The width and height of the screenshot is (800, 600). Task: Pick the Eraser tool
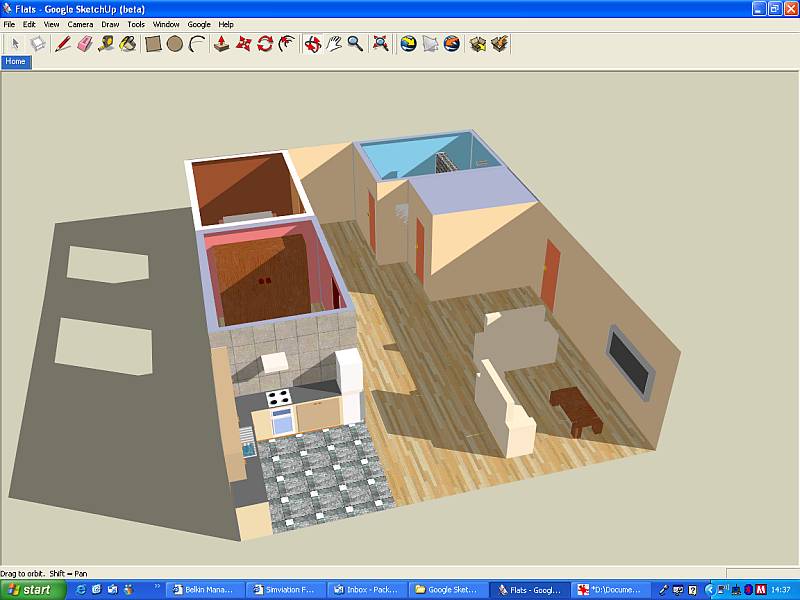[x=84, y=44]
